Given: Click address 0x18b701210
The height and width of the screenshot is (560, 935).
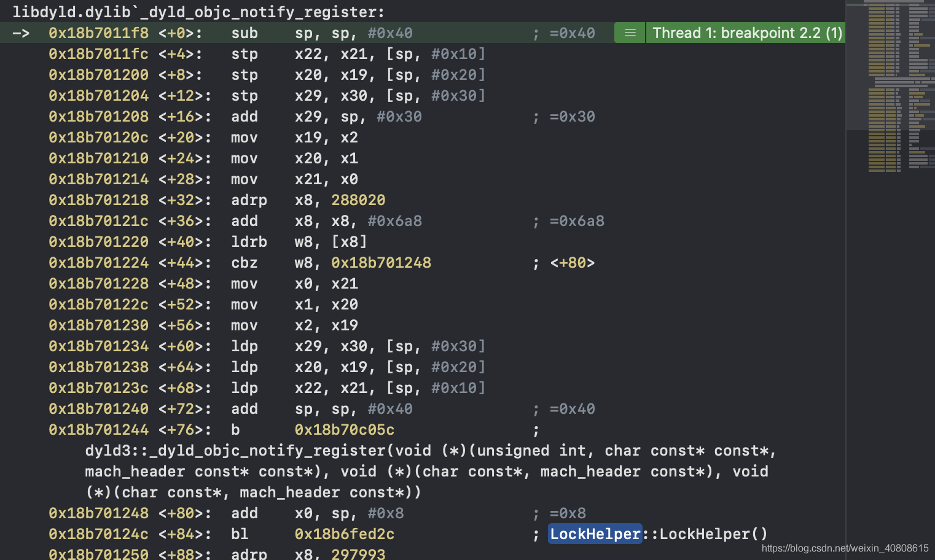Looking at the screenshot, I should click(x=98, y=158).
